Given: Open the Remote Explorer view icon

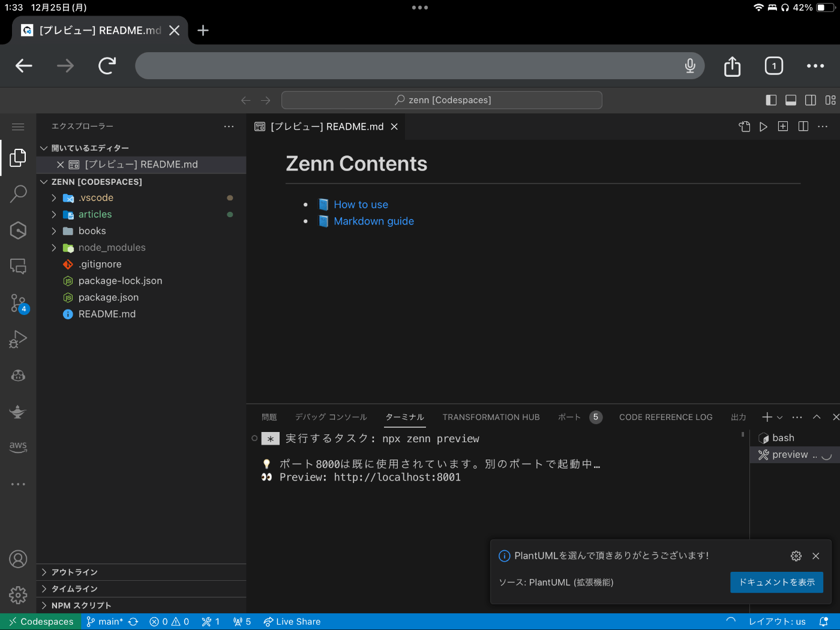Looking at the screenshot, I should pos(18,266).
